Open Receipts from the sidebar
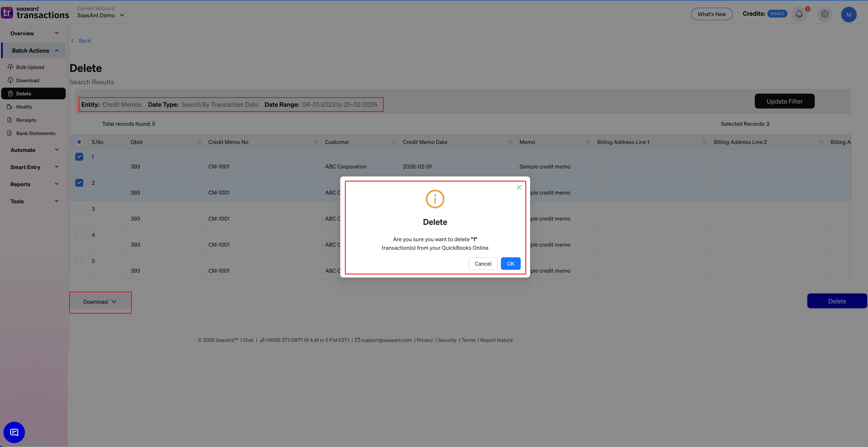Screen dimensions: 868x447 (26, 120)
